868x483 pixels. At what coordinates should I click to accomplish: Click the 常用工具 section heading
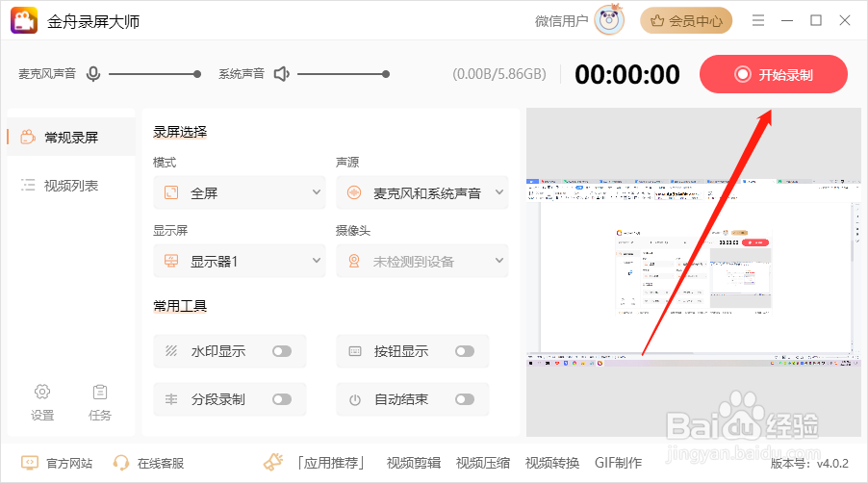point(180,305)
